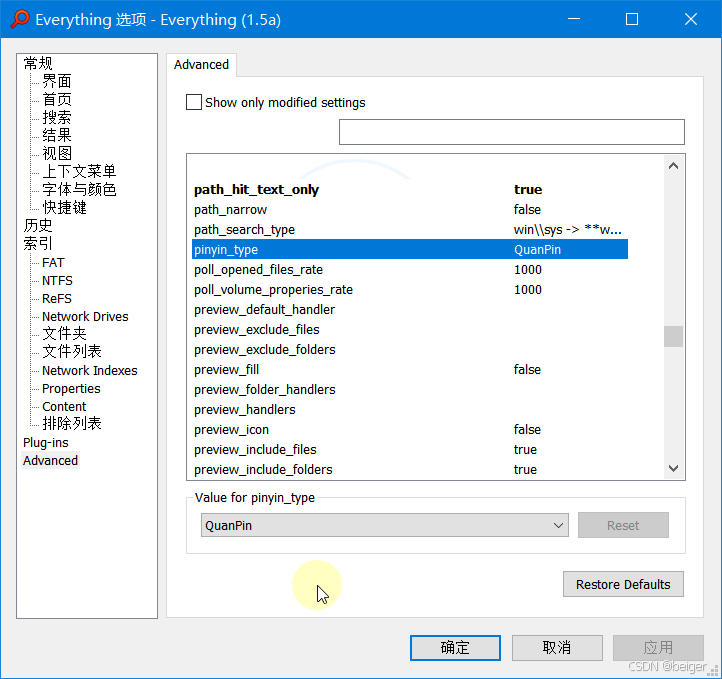
Task: Select Plug-ins in the options tree
Action: pos(46,442)
